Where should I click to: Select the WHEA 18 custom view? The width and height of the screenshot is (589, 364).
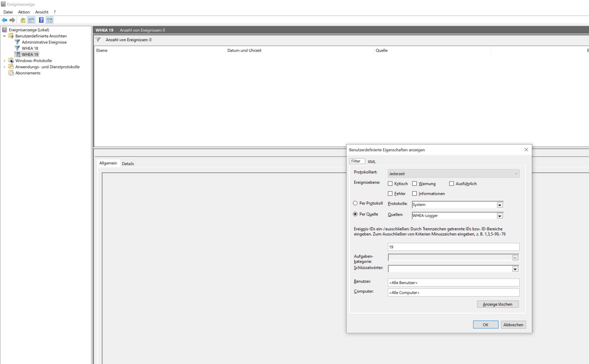pyautogui.click(x=30, y=48)
